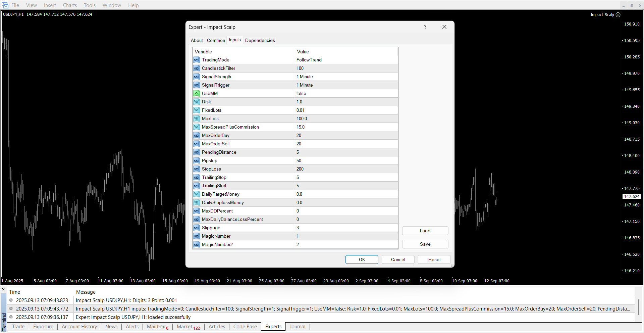Open the Charts menu
This screenshot has height=333, width=644.
click(x=70, y=5)
